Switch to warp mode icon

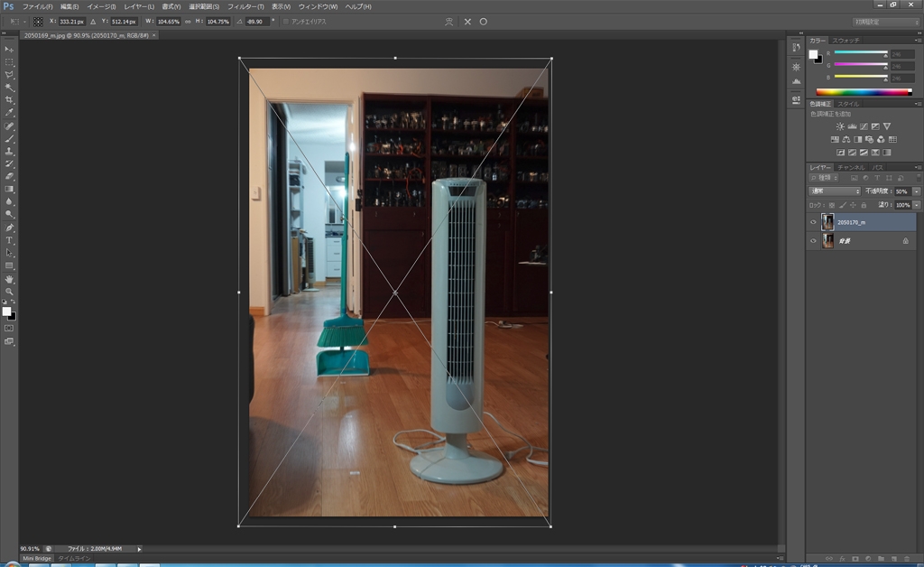tap(449, 22)
